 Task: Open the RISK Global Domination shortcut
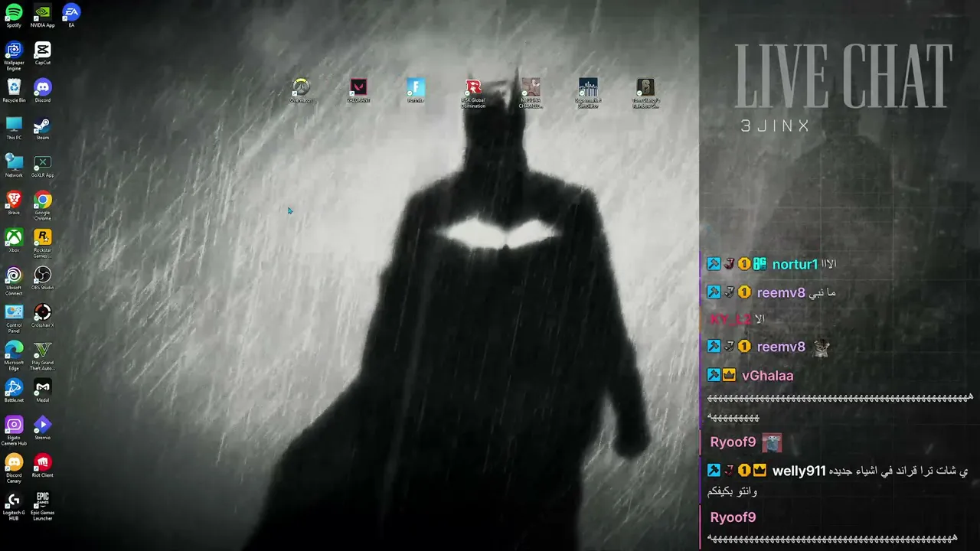pyautogui.click(x=473, y=93)
